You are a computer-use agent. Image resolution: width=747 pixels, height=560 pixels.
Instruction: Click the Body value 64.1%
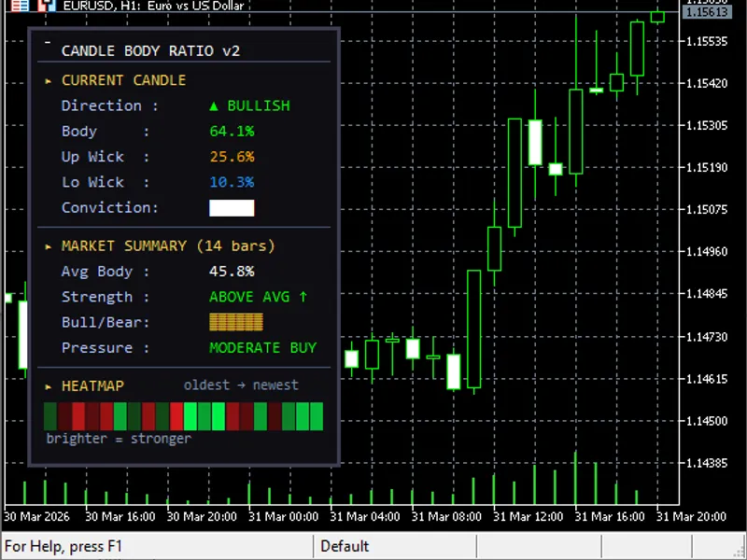[232, 131]
